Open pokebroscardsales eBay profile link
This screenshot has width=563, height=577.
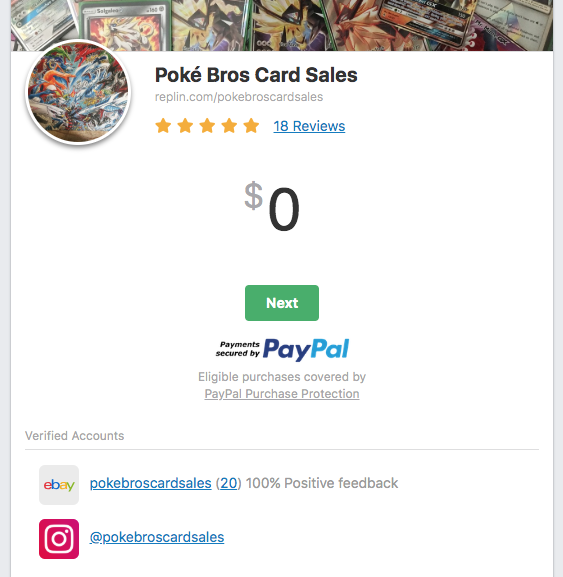tap(151, 483)
